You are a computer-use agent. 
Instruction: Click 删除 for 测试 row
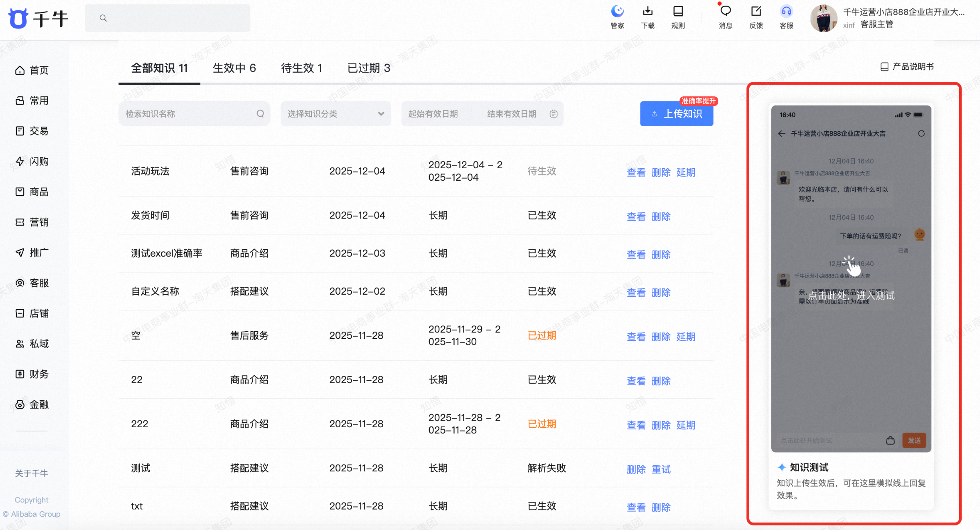pos(636,469)
